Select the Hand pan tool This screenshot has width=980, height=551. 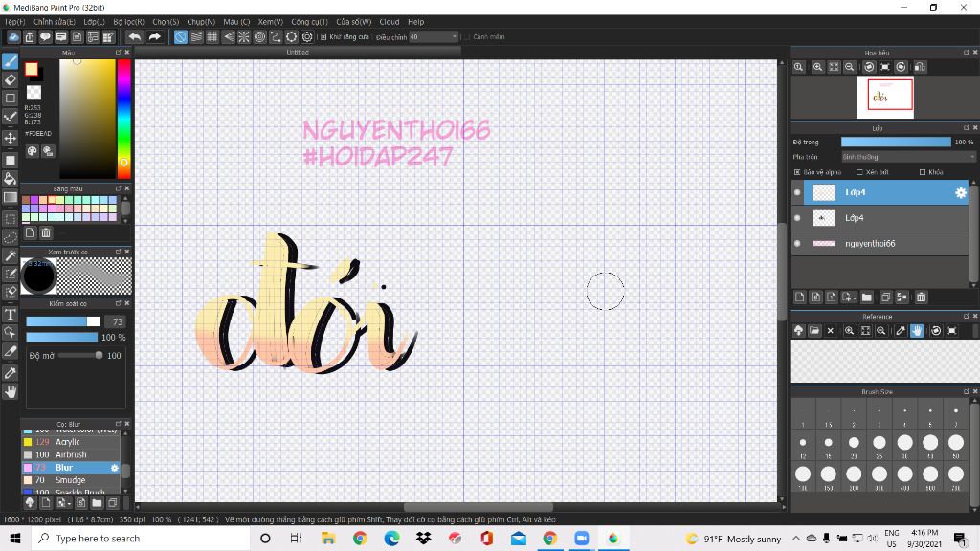click(x=10, y=391)
